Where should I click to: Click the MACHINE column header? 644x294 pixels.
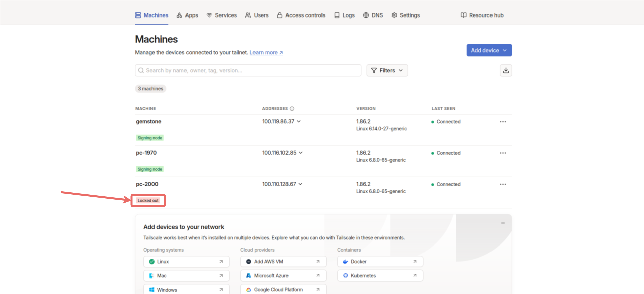(145, 109)
